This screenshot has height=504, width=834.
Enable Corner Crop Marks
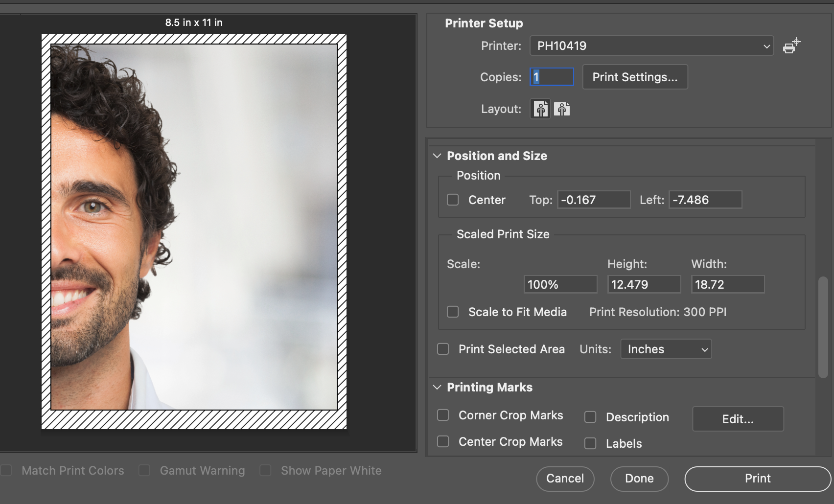pyautogui.click(x=443, y=415)
